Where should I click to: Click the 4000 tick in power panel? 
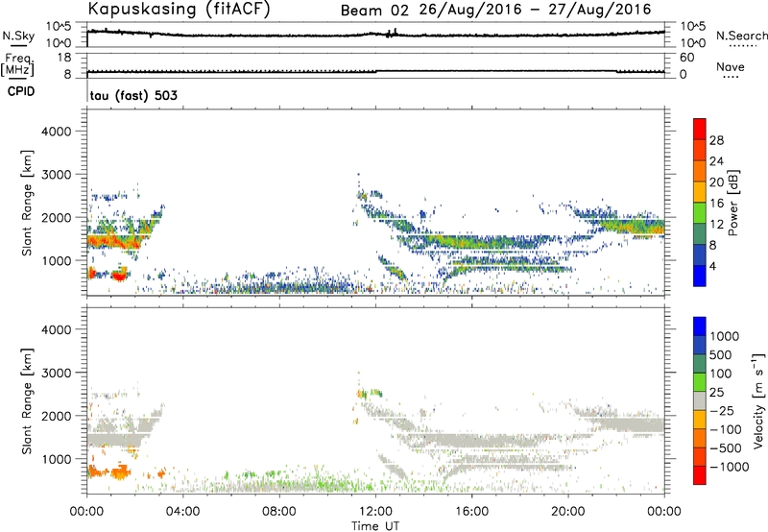[56, 132]
